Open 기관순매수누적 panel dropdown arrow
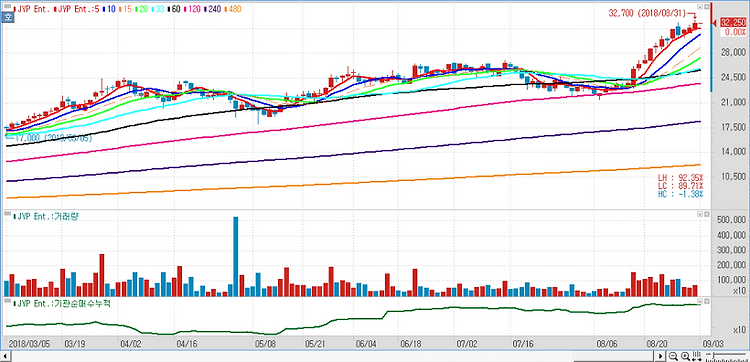This screenshot has width=750, height=362. (x=700, y=301)
